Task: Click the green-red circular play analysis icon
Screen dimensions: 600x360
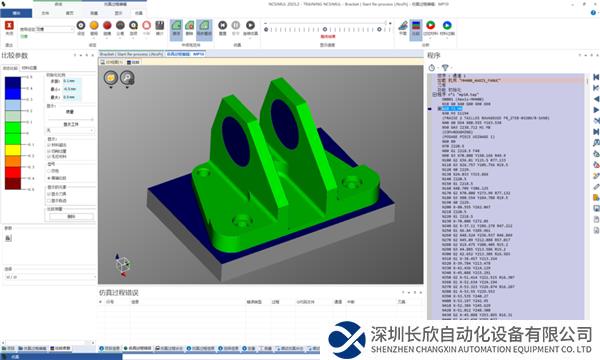Action: click(x=430, y=25)
